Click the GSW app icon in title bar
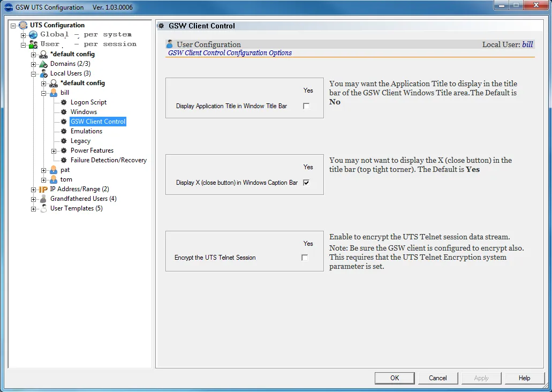 (x=8, y=7)
